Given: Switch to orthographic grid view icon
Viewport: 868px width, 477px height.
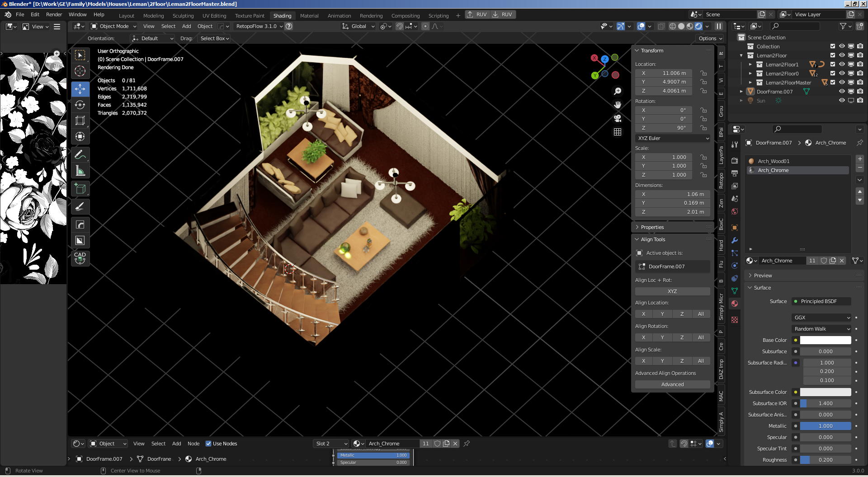Looking at the screenshot, I should 618,132.
